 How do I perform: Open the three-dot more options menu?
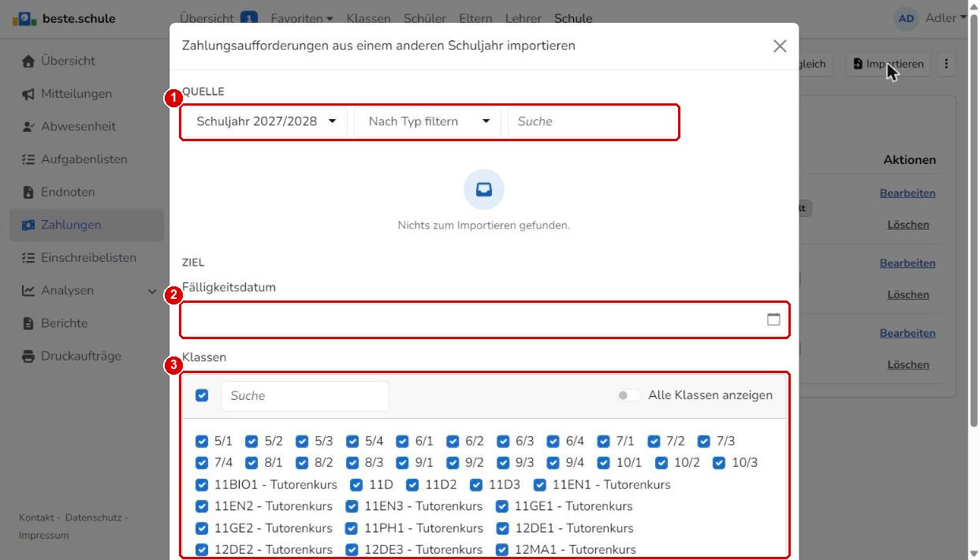[946, 64]
